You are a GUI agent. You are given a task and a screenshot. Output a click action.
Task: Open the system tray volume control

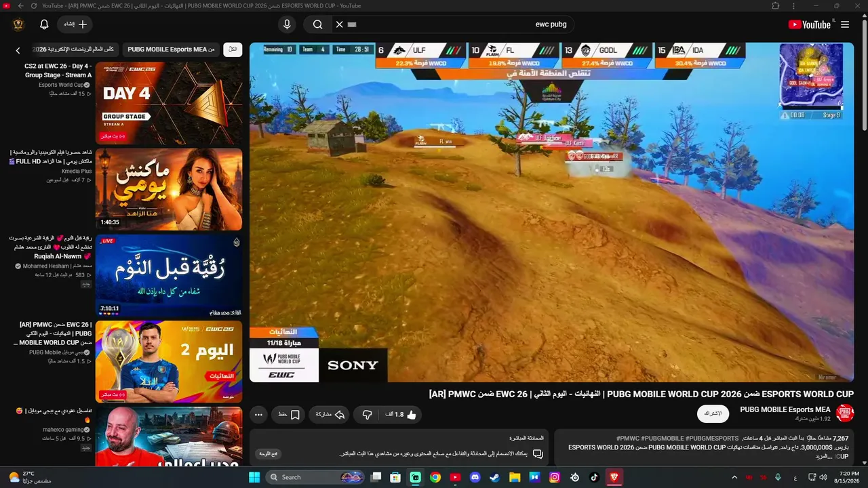coord(823,477)
